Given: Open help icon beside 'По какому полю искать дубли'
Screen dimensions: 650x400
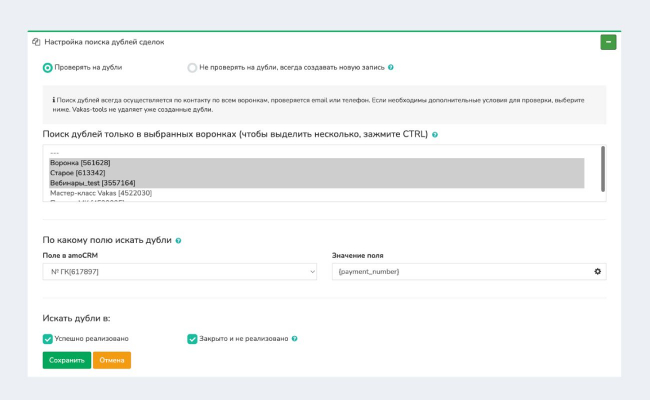Looking at the screenshot, I should click(x=178, y=240).
